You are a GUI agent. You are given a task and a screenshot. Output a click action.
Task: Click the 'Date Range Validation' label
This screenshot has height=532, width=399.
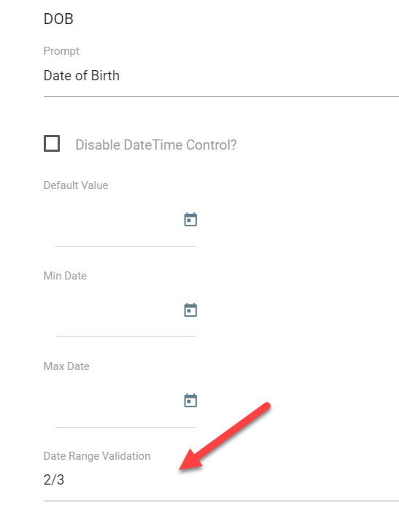[97, 456]
